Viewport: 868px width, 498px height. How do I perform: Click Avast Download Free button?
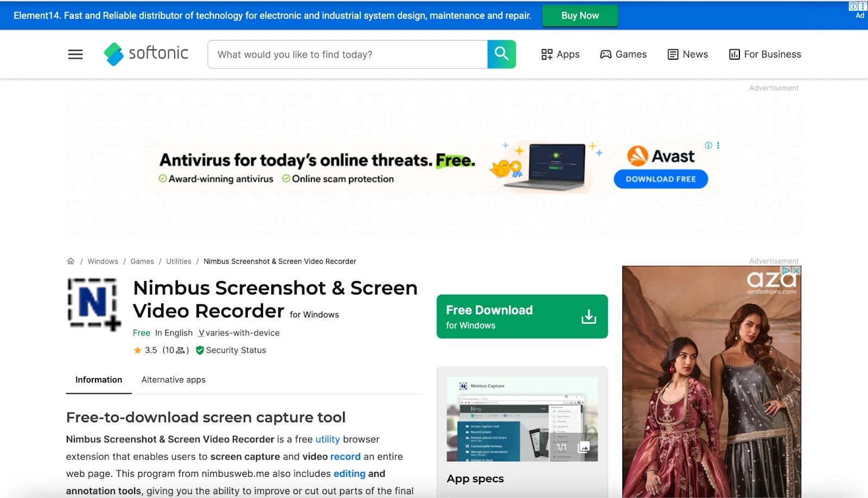coord(661,179)
